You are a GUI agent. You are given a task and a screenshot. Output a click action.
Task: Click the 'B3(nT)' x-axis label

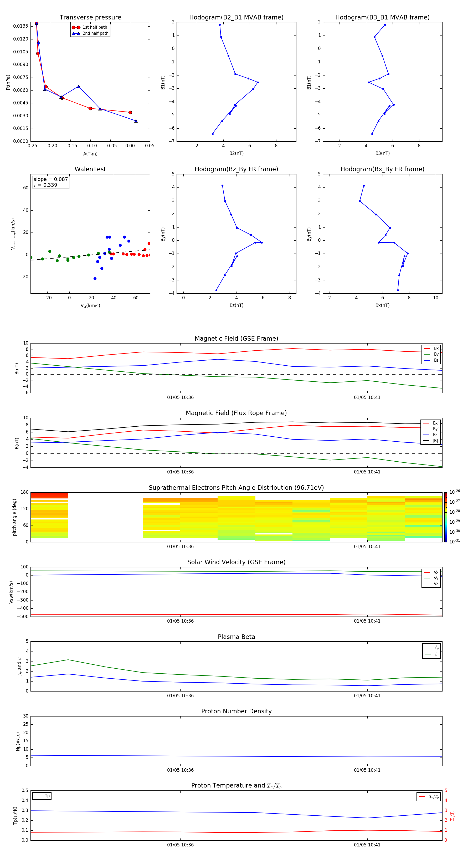[382, 153]
